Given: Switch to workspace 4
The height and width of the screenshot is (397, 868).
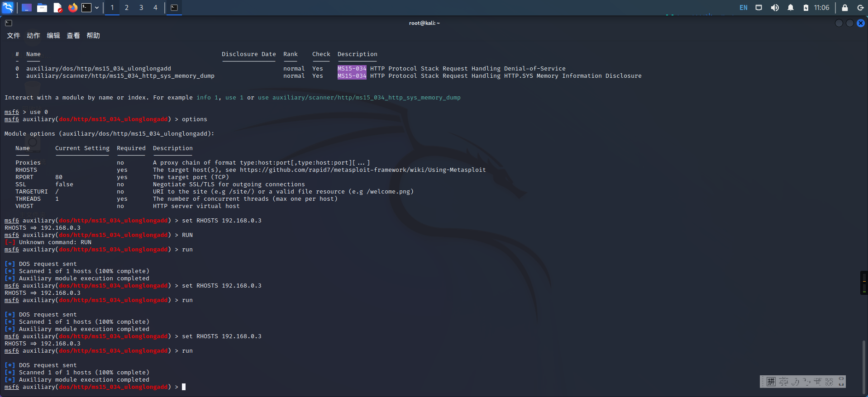Looking at the screenshot, I should pyautogui.click(x=155, y=8).
